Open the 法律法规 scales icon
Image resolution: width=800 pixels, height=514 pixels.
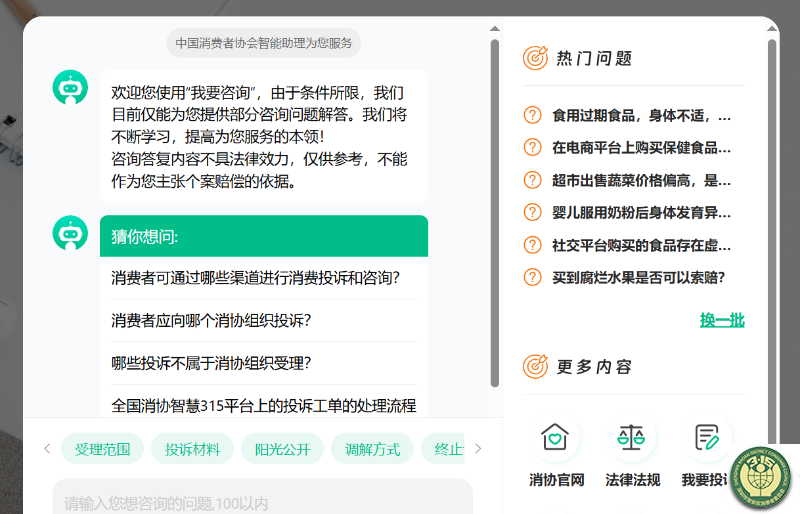631,437
